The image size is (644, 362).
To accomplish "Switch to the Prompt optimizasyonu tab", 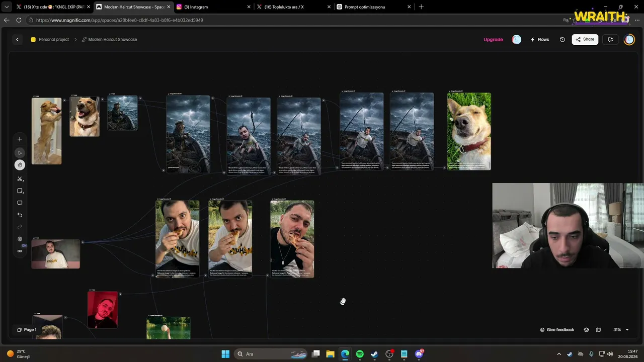I will (x=374, y=7).
